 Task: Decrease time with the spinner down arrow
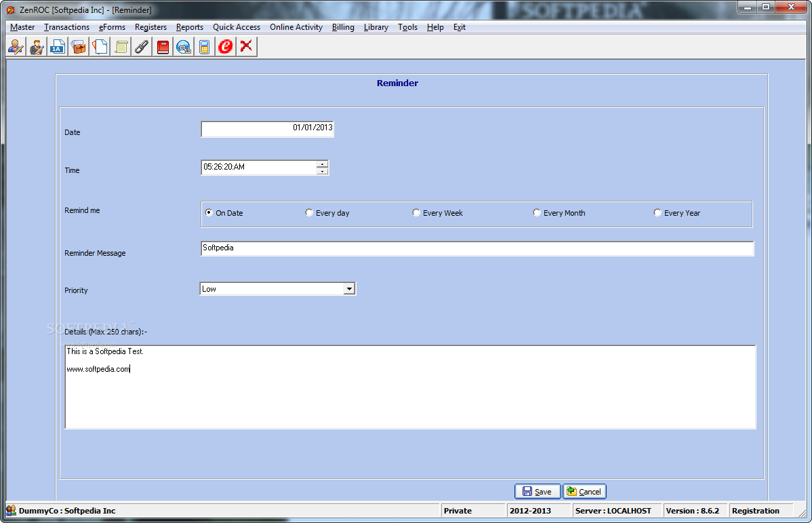click(322, 171)
